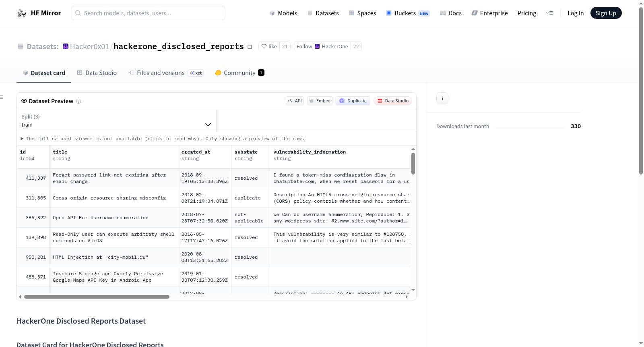Go to Models in top navigation

pos(283,13)
